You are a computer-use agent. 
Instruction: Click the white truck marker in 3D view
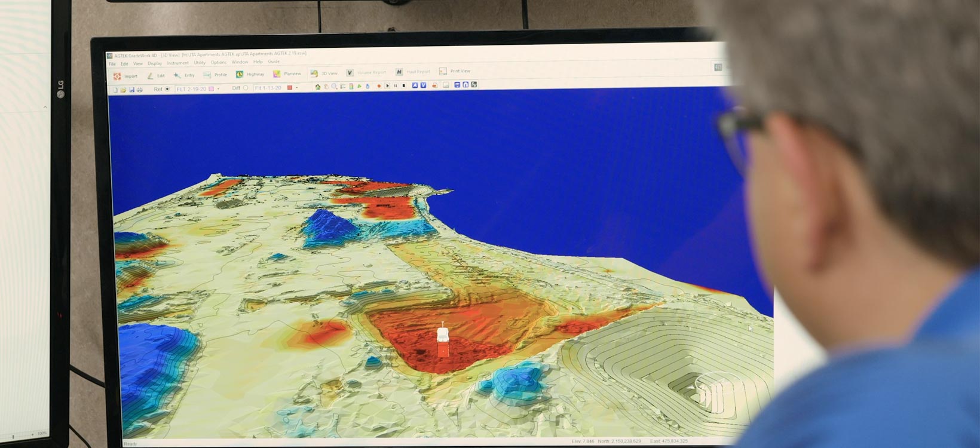[x=442, y=333]
